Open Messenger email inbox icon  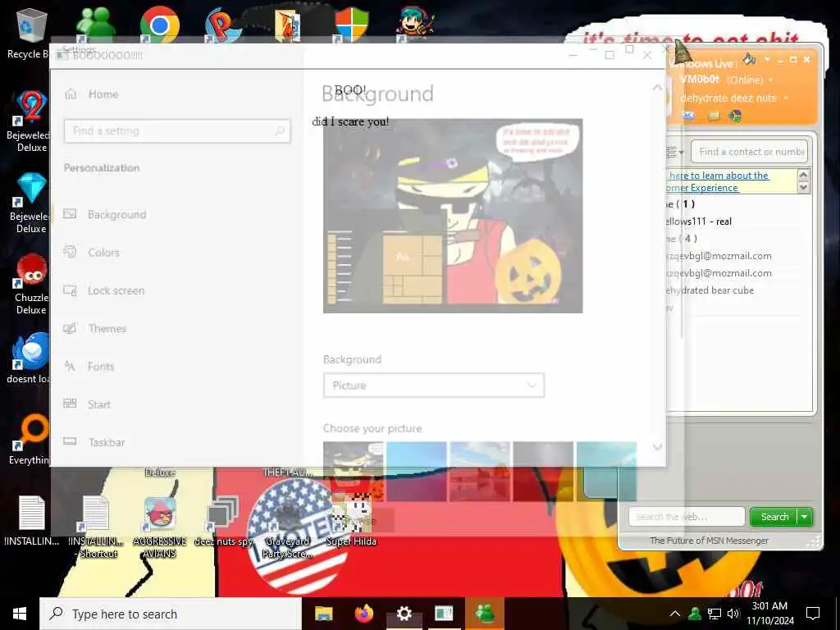point(688,116)
